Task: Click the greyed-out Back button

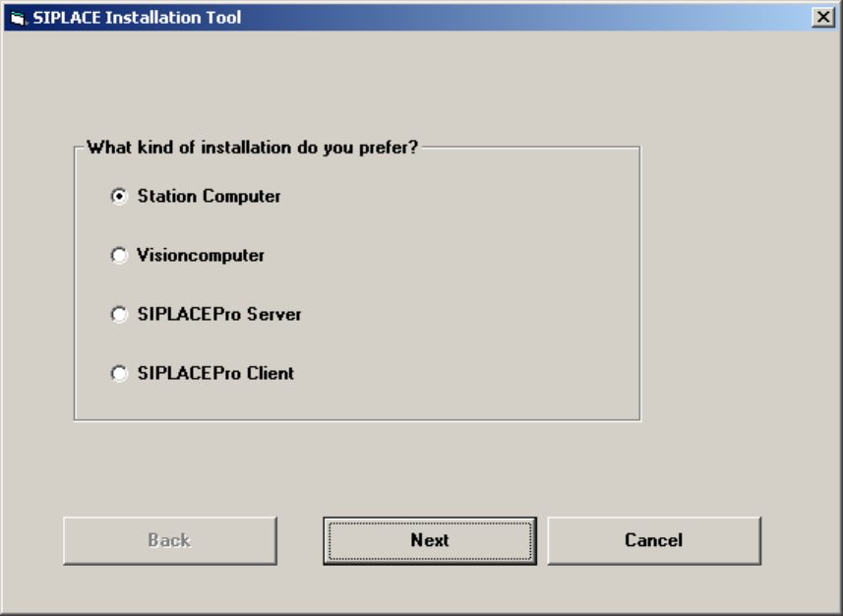Action: (x=169, y=540)
